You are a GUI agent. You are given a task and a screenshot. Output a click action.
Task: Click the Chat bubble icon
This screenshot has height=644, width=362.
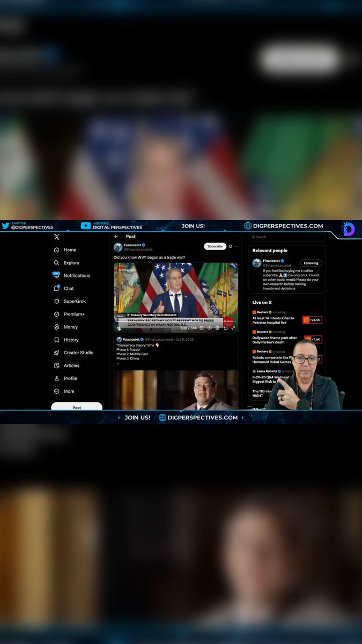57,288
